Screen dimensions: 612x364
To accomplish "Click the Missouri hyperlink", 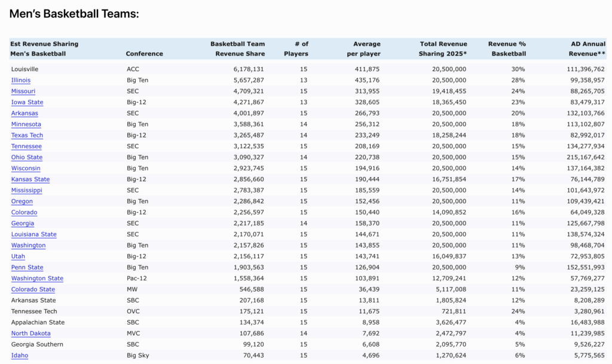I will [x=23, y=91].
